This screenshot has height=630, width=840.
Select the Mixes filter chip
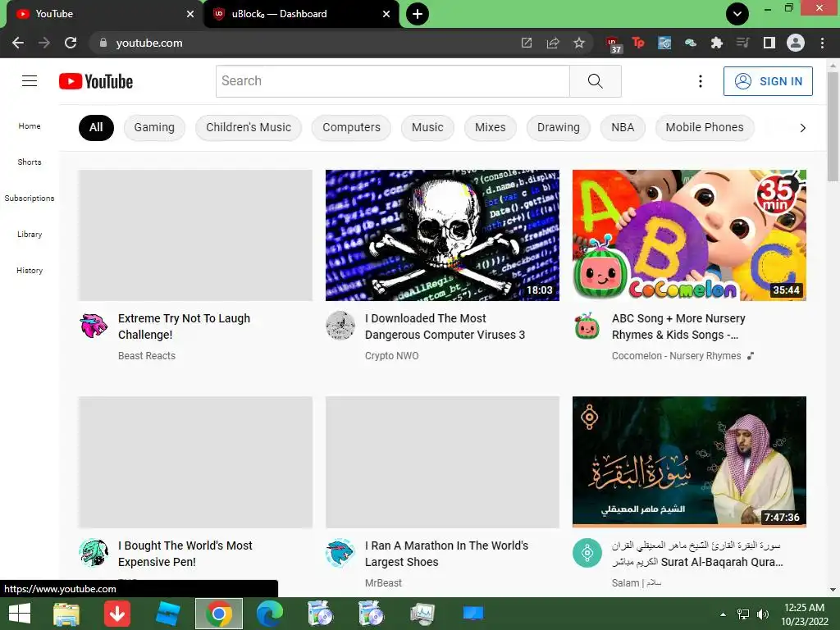tap(491, 127)
